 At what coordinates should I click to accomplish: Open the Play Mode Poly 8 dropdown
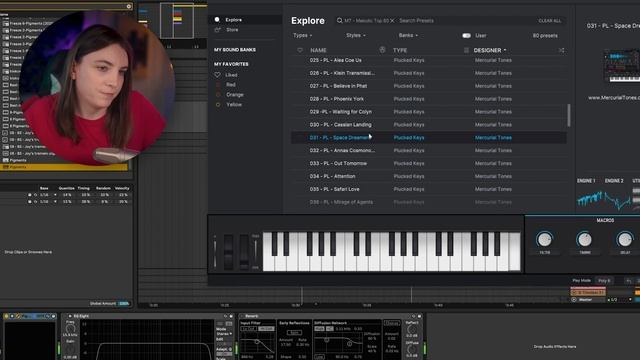604,281
